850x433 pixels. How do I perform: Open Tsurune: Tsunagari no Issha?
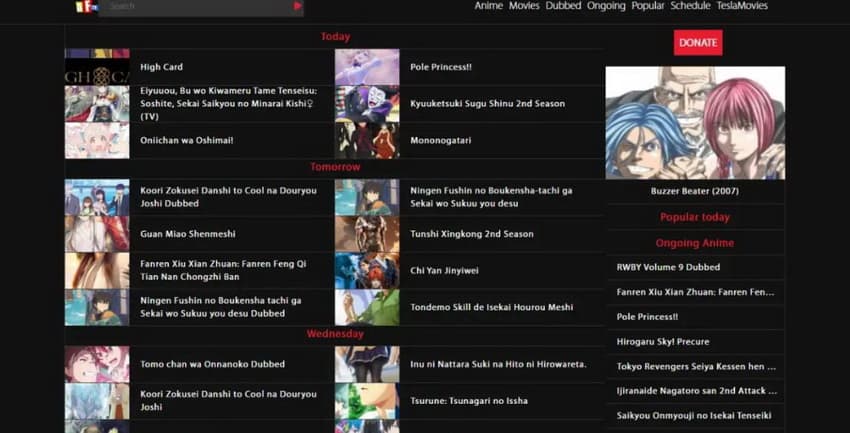(x=468, y=401)
